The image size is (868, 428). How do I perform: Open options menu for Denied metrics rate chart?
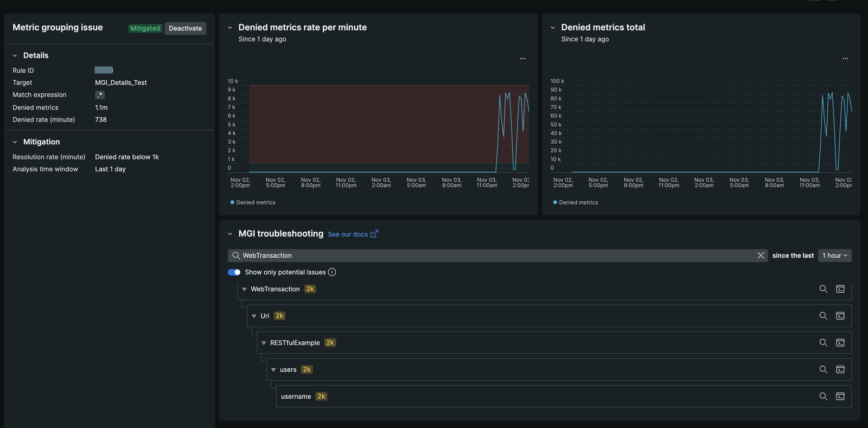point(522,59)
